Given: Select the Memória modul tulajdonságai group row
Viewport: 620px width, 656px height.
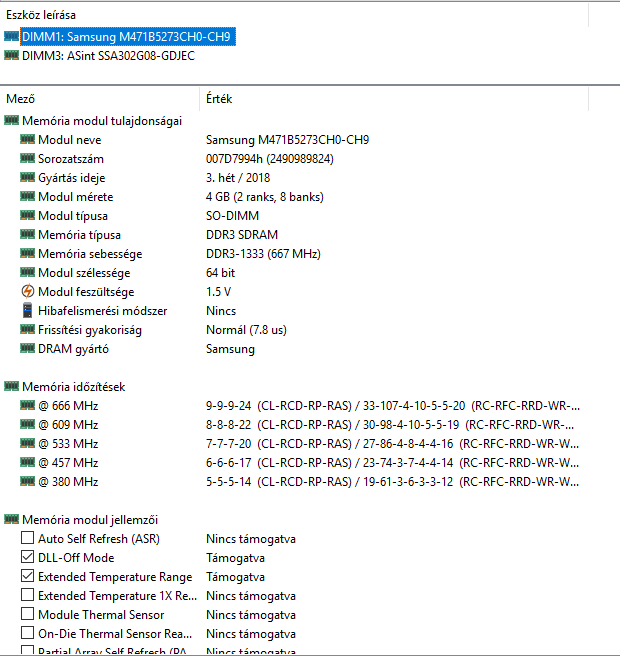Looking at the screenshot, I should pos(102,121).
